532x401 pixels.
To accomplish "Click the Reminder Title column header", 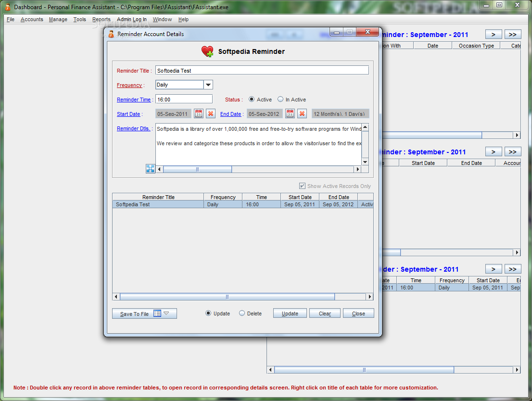I will pyautogui.click(x=158, y=197).
